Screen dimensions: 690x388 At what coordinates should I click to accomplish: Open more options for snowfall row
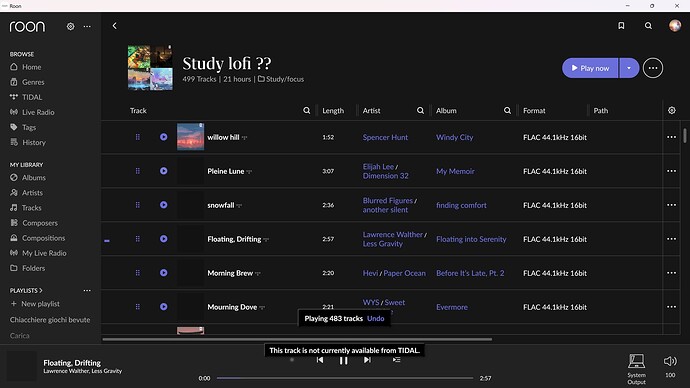[671, 205]
